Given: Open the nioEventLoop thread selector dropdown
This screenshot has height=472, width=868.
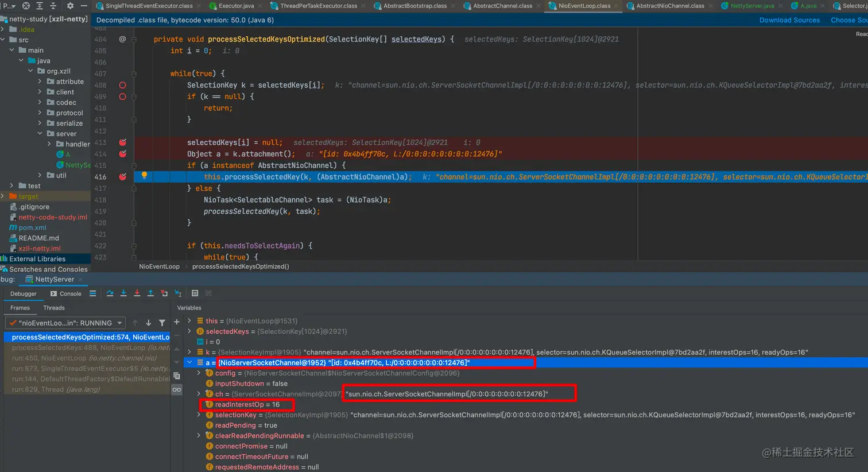Looking at the screenshot, I should (65, 323).
